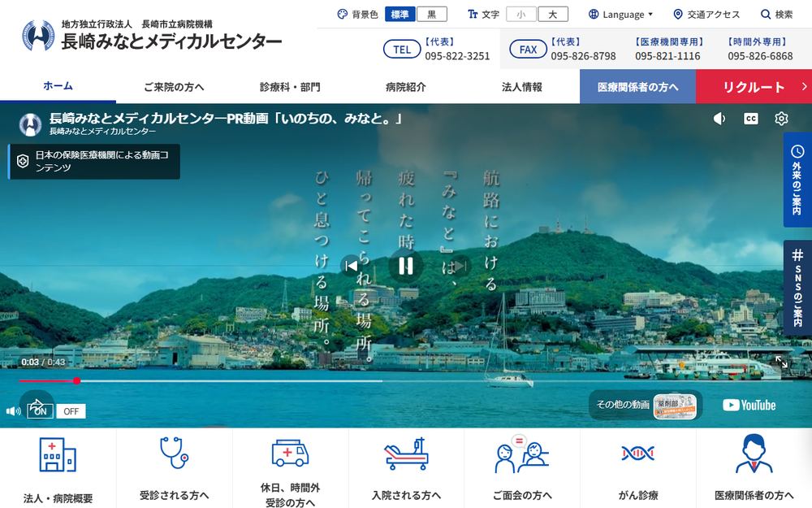Go to the ホーム tab
This screenshot has width=812, height=508.
click(x=58, y=86)
